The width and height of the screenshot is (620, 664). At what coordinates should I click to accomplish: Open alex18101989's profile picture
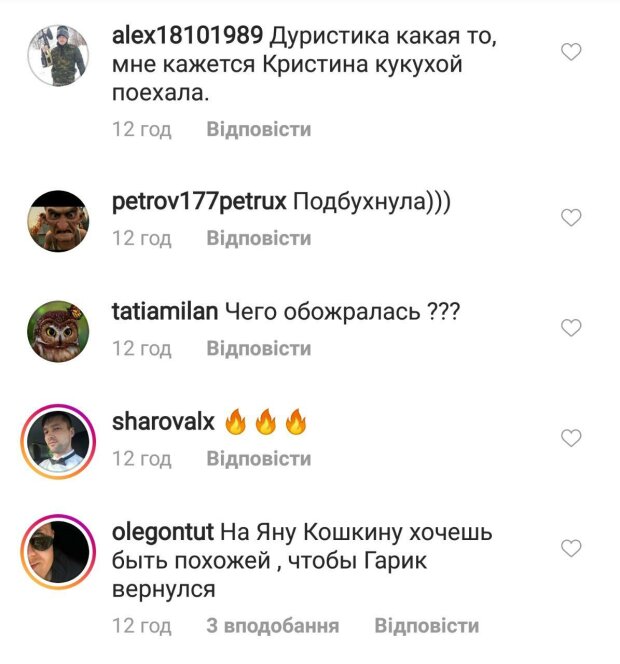tap(58, 55)
